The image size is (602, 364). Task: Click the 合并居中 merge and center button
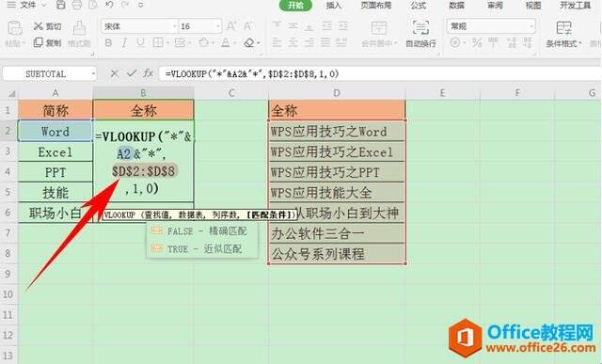[379, 34]
